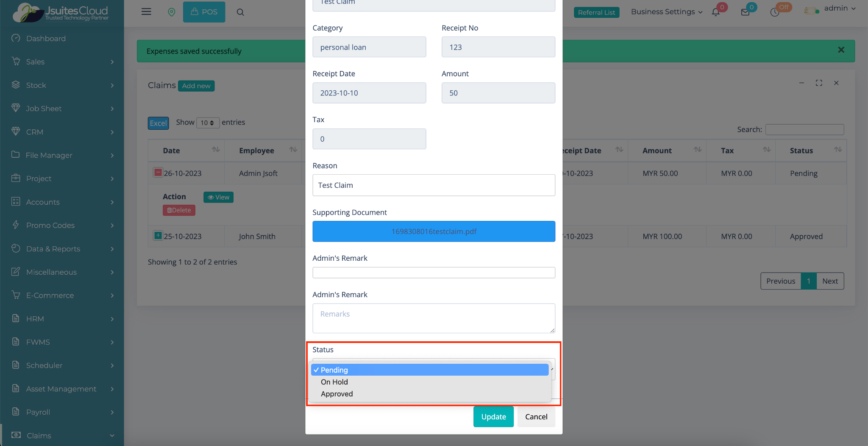Click the Cancel button
This screenshot has width=868, height=446.
click(536, 417)
